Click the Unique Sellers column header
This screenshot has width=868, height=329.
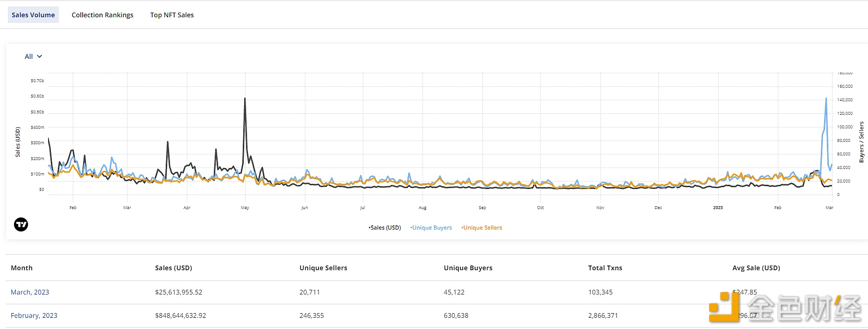pyautogui.click(x=323, y=268)
